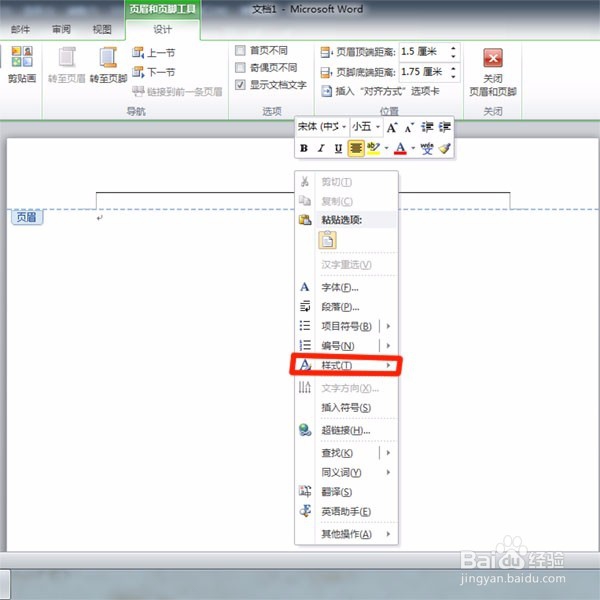Screen dimensions: 600x600
Task: Switch to the 审阅 review tab
Action: point(61,29)
